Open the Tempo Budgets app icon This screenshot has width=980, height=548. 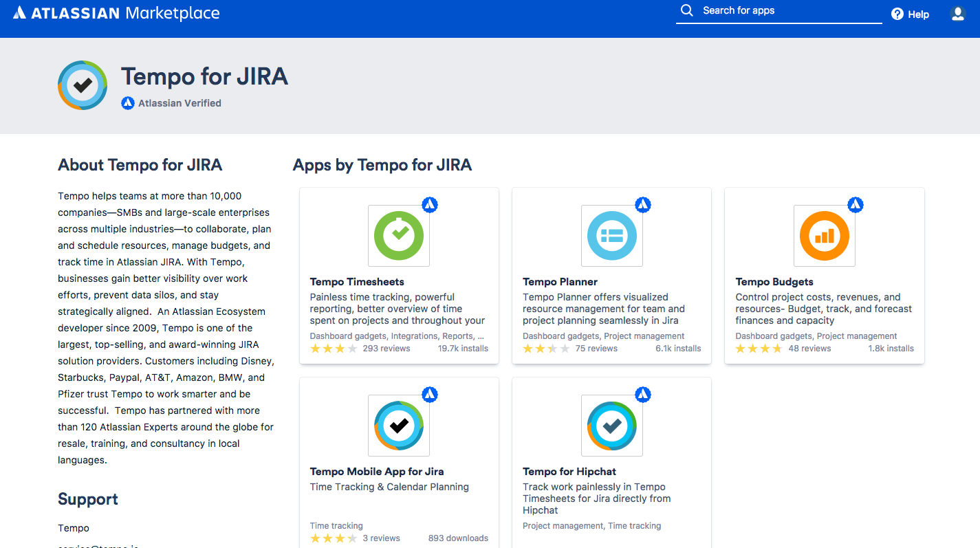[824, 235]
